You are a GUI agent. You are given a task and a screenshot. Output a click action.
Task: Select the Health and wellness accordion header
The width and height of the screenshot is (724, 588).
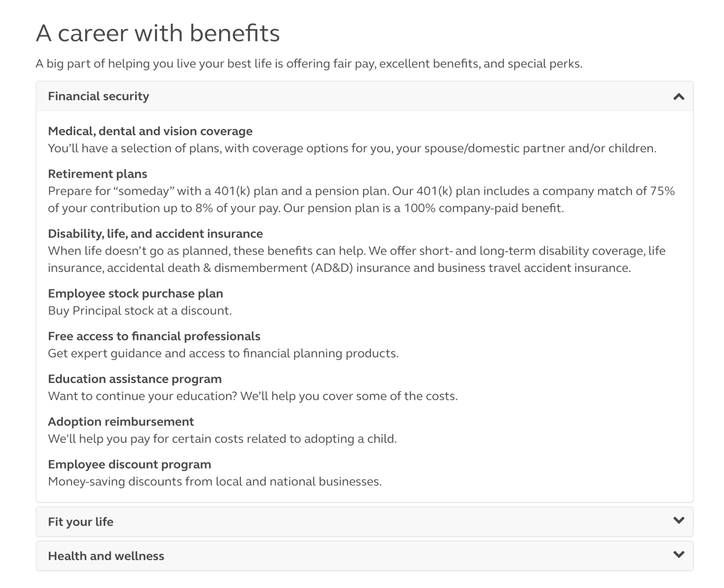click(x=106, y=555)
